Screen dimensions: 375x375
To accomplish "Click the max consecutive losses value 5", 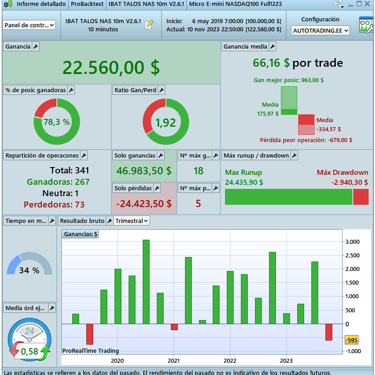I will click(x=198, y=204).
